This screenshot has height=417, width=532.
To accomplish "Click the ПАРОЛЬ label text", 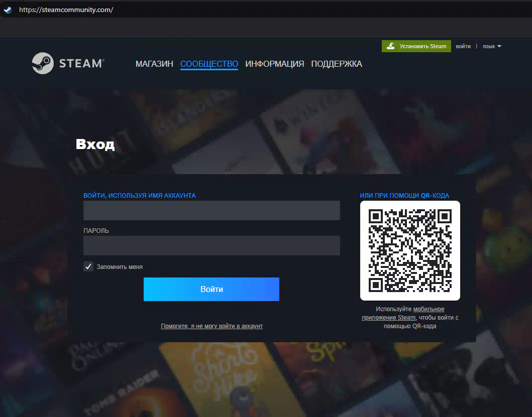I will pos(96,230).
